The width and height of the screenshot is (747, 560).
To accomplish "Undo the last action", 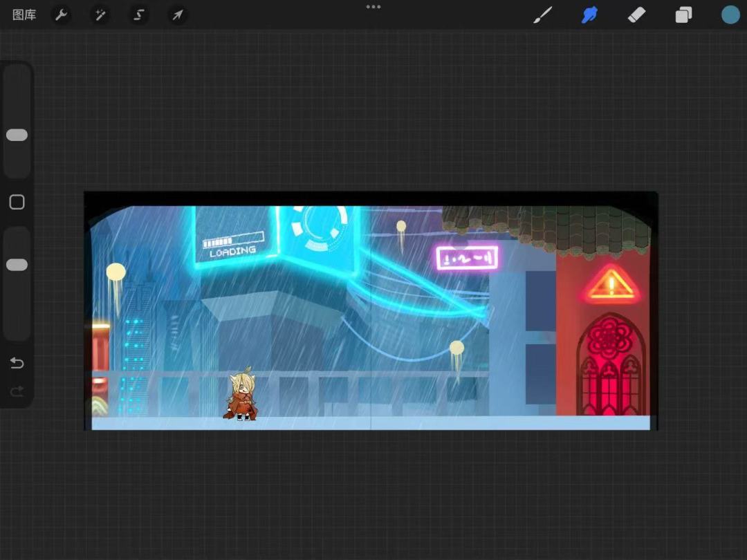I will (x=17, y=363).
